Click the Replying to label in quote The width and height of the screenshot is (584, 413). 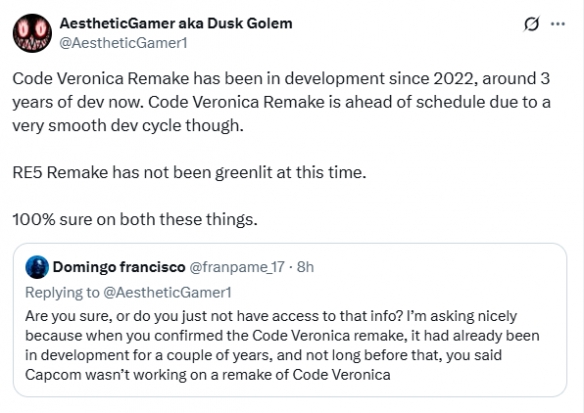pyautogui.click(x=62, y=292)
